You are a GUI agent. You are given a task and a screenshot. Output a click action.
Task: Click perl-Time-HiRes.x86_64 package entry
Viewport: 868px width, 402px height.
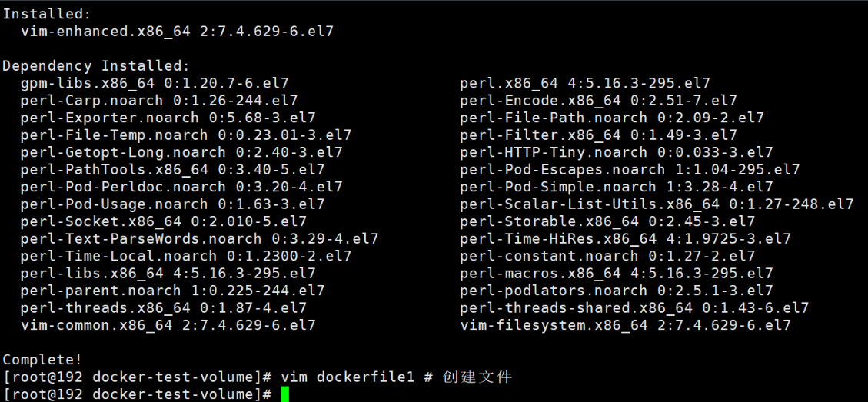[624, 239]
